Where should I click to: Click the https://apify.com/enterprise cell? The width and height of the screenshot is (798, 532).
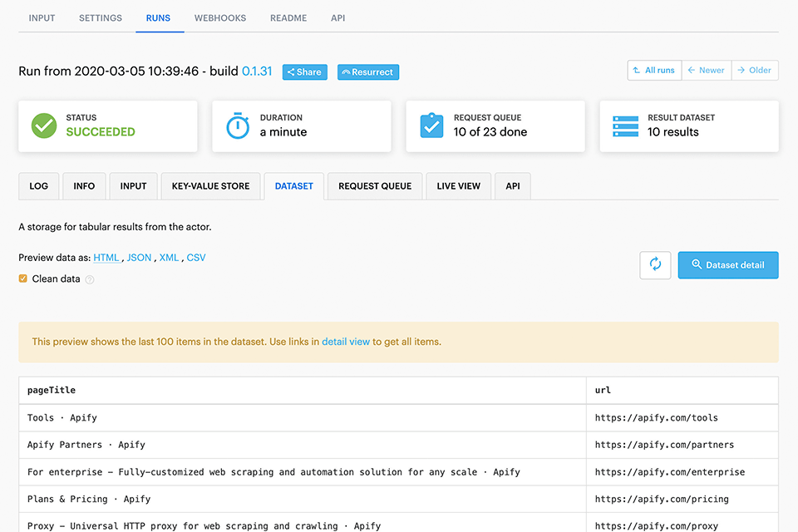(x=682, y=472)
